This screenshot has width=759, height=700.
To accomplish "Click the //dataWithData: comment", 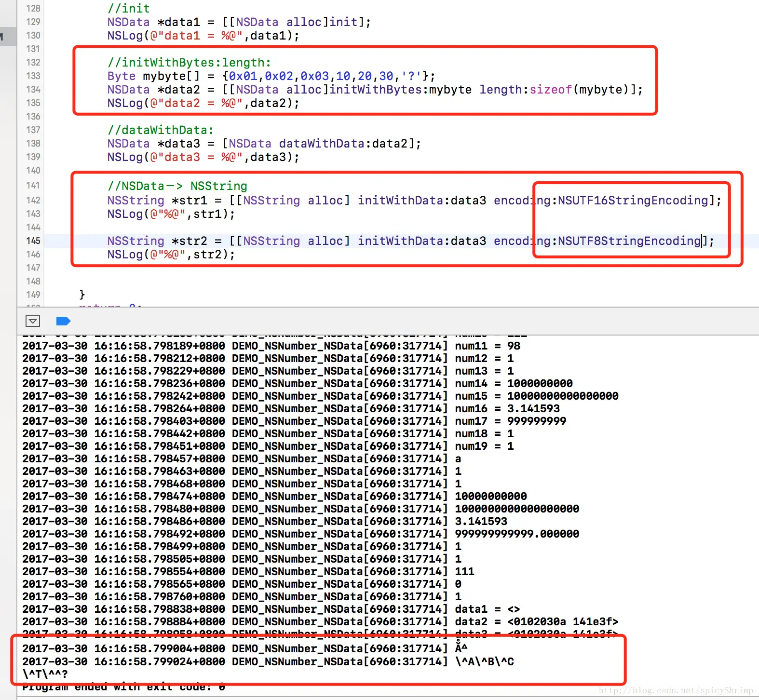I will (x=161, y=130).
